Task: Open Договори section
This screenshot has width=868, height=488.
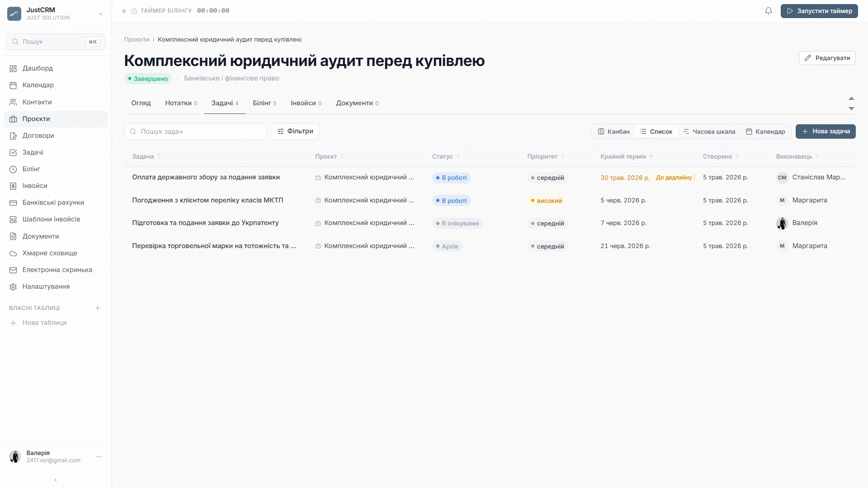Action: pos(56,136)
